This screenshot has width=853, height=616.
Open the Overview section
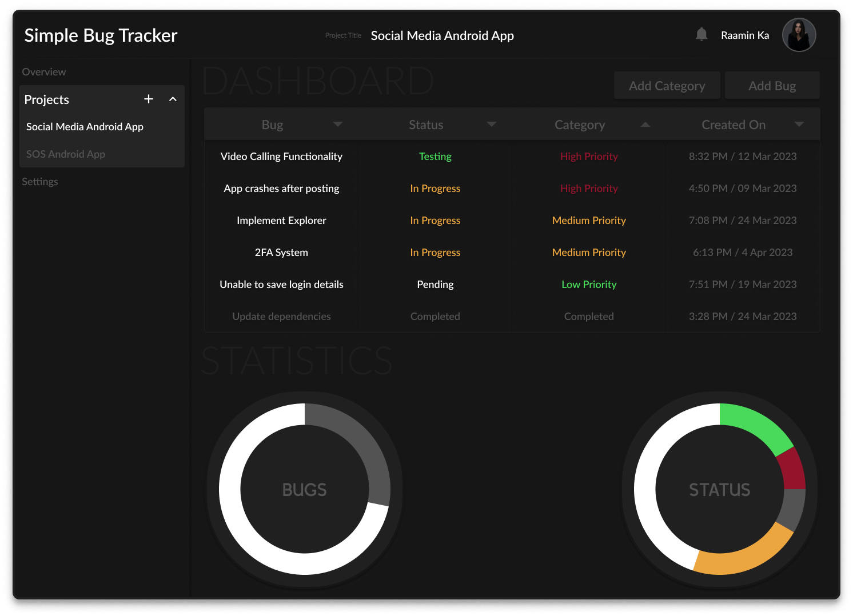[x=43, y=71]
